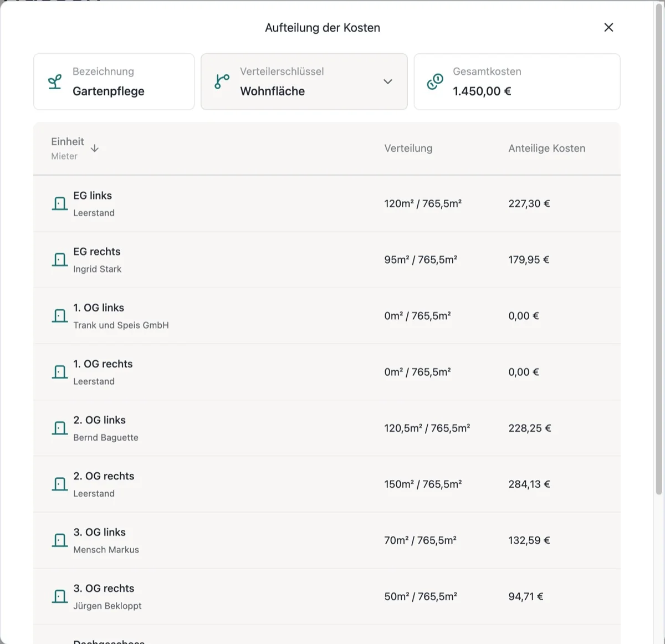This screenshot has width=665, height=644.
Task: Click the door icon for 1. OG links
Action: point(60,316)
